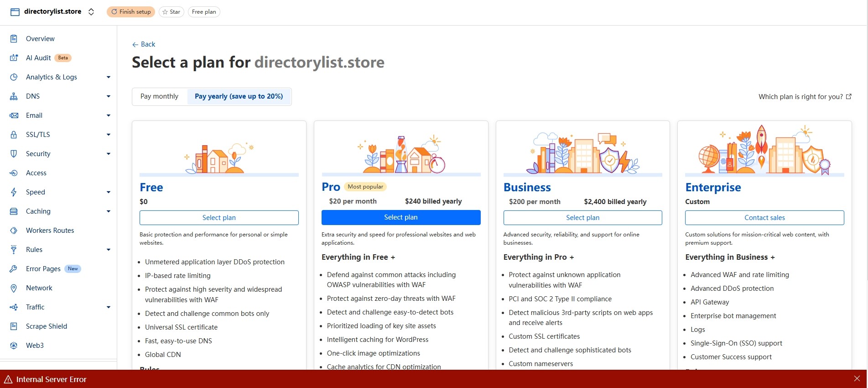Click the Overview clipboard icon
The image size is (868, 388).
[14, 39]
